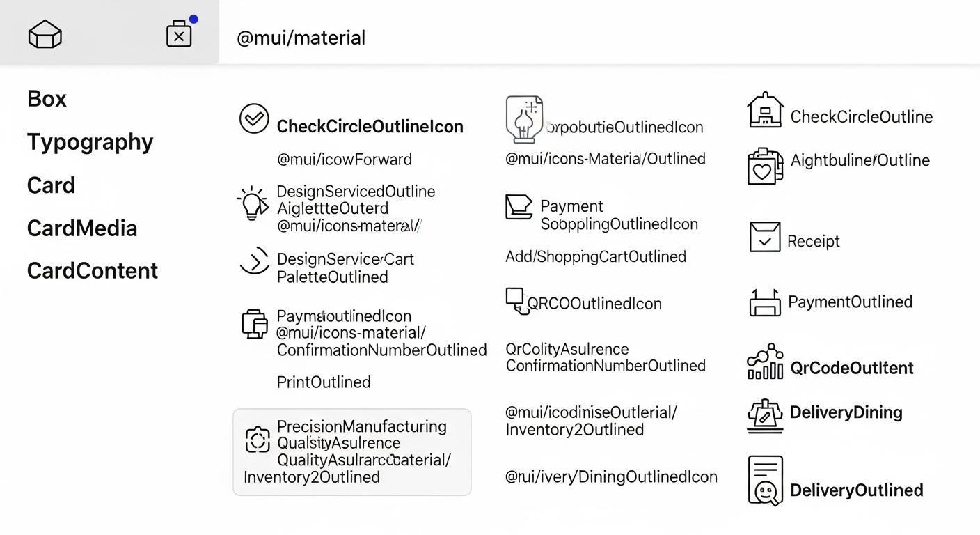Click the DeliveryDining label
The image size is (980, 535).
(x=846, y=412)
